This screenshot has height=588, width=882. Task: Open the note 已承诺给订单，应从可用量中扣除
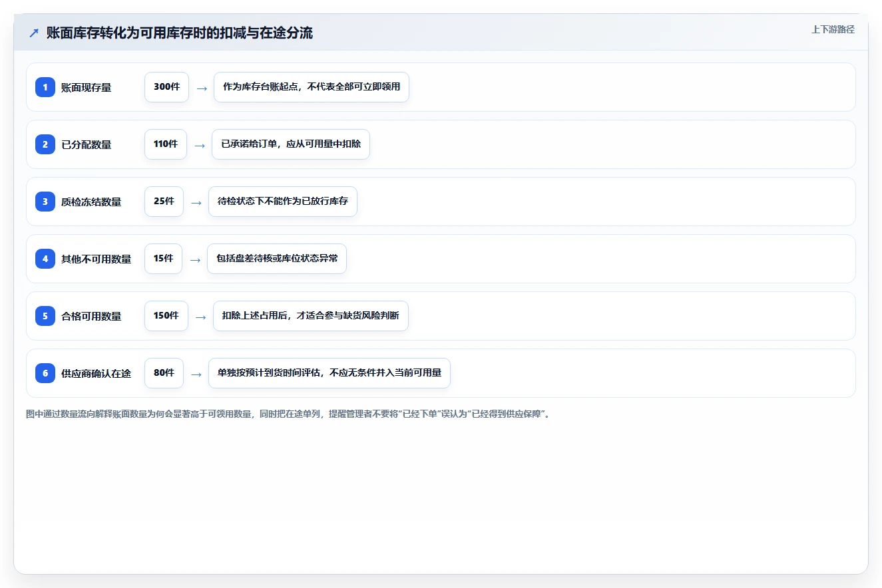point(291,144)
